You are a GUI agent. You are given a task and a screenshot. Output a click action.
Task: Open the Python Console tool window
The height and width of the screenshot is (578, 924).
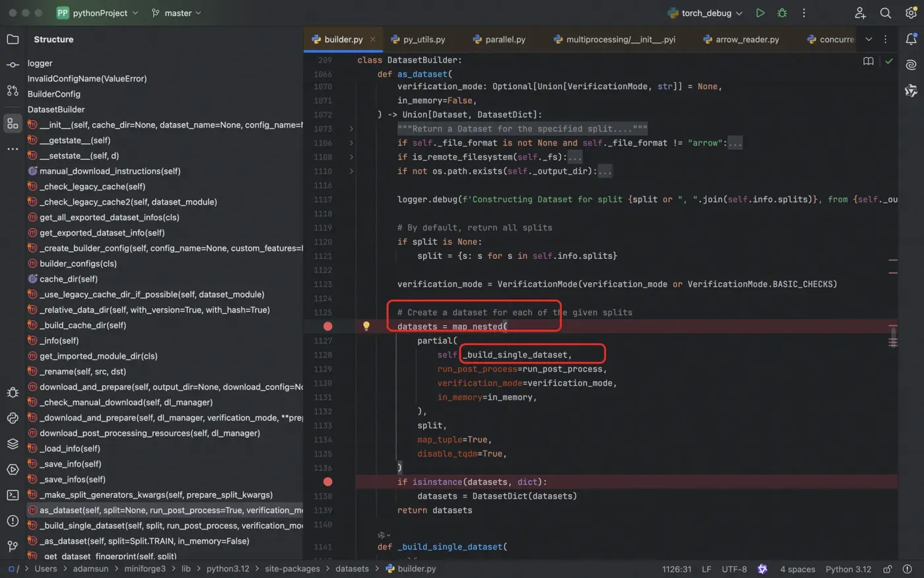click(13, 418)
